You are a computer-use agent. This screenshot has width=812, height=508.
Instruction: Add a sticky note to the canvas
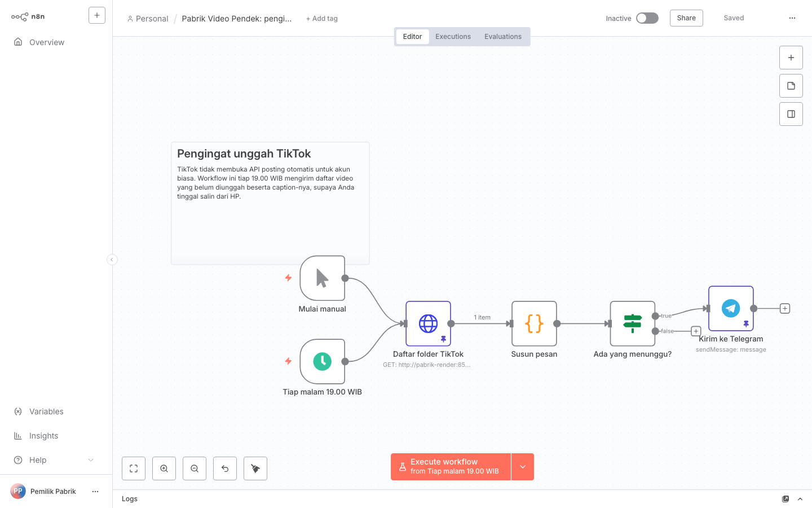[791, 86]
